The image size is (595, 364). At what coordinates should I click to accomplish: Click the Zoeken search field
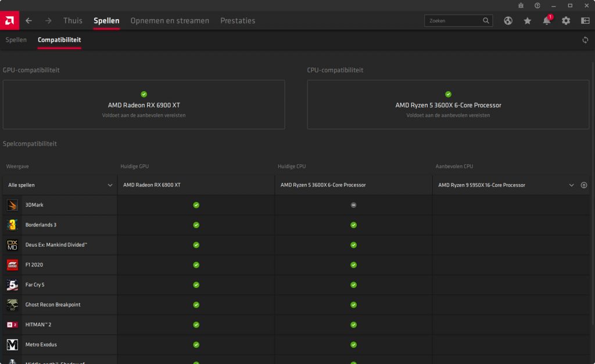(x=453, y=21)
